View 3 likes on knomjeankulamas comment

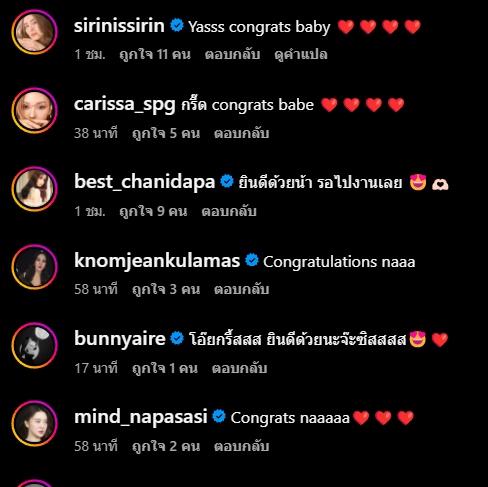pyautogui.click(x=166, y=289)
